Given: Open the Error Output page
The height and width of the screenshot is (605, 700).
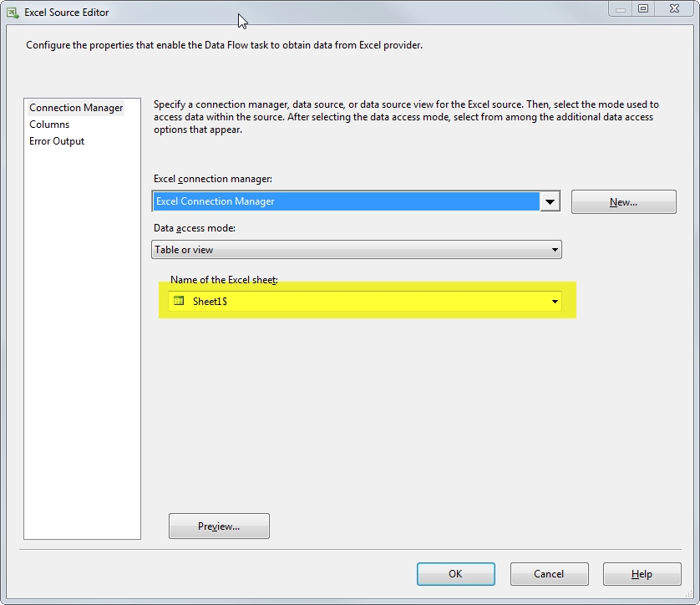Looking at the screenshot, I should [x=57, y=140].
